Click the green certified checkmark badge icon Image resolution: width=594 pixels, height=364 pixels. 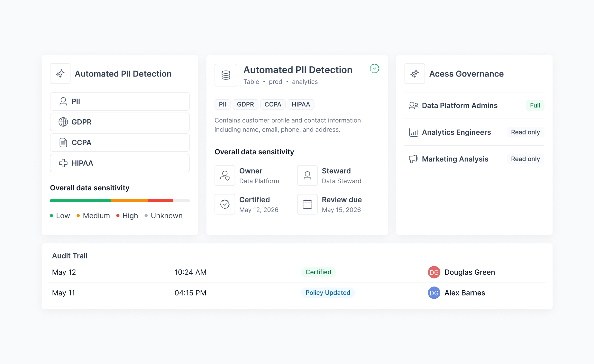pyautogui.click(x=374, y=68)
